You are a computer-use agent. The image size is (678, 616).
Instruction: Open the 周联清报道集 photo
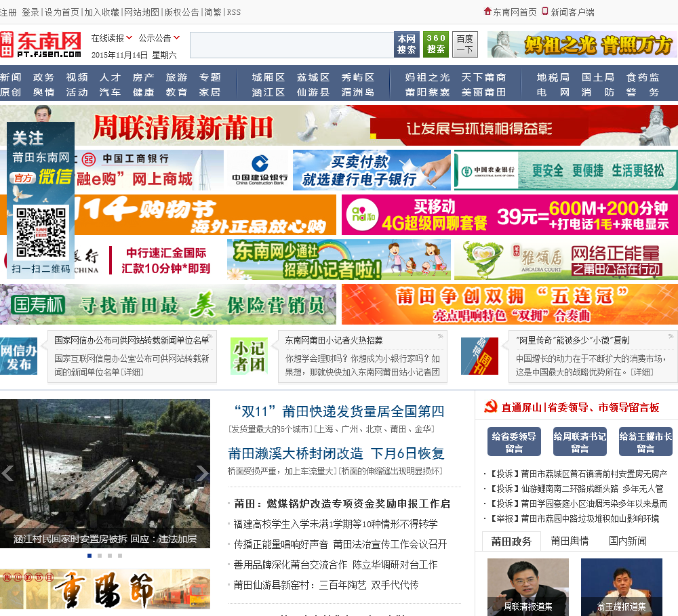528,587
